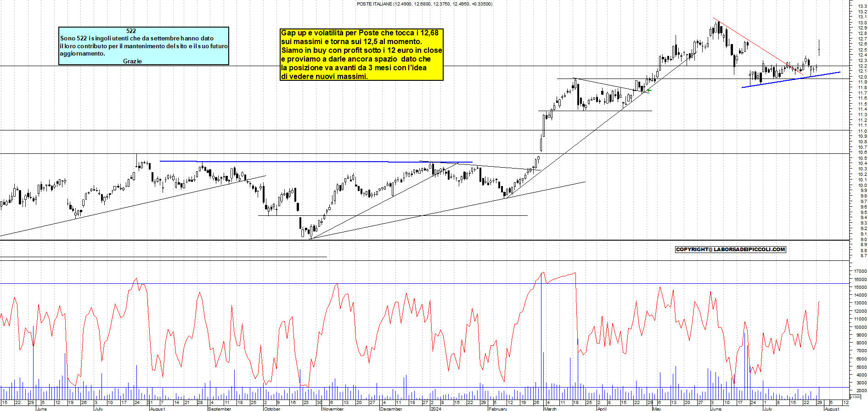Click the 12.0 price axis label

point(862,77)
